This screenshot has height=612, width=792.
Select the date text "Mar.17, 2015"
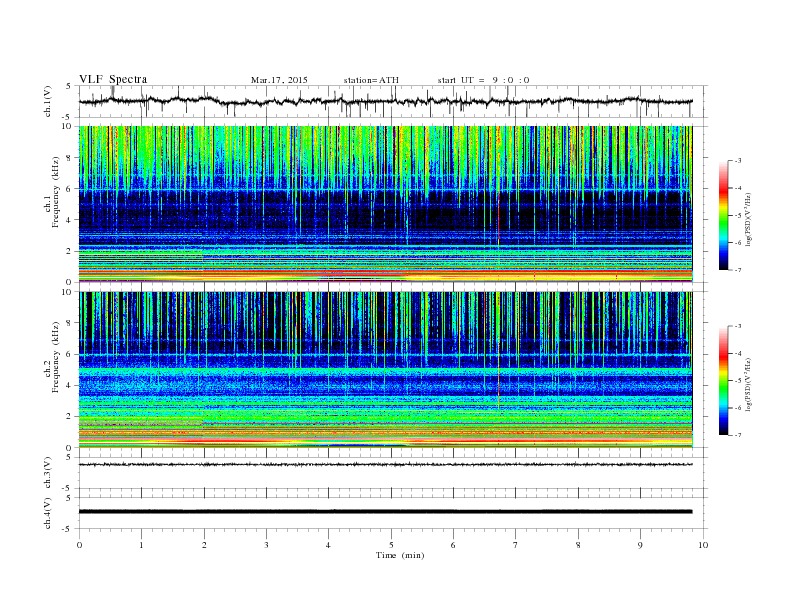pos(279,80)
